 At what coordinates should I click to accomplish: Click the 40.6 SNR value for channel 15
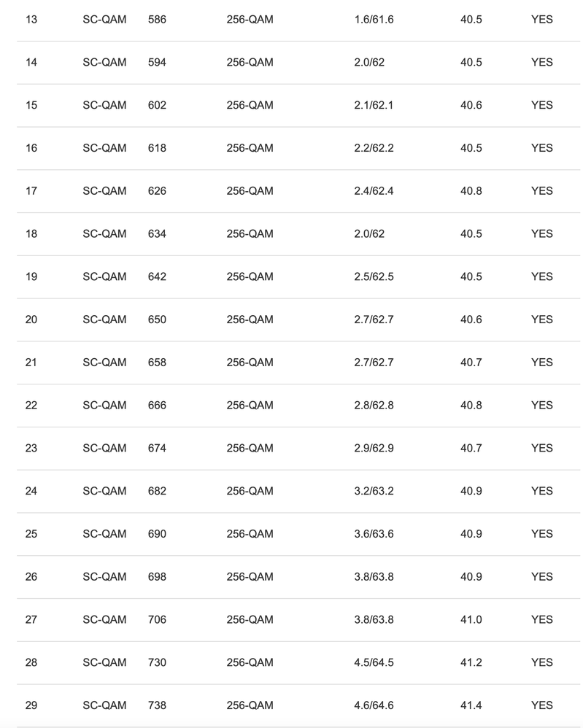(x=471, y=105)
